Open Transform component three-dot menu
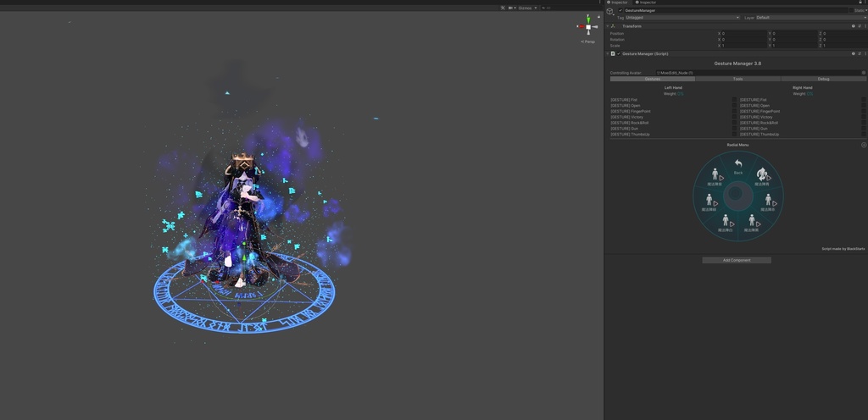This screenshot has width=868, height=420. click(x=865, y=26)
